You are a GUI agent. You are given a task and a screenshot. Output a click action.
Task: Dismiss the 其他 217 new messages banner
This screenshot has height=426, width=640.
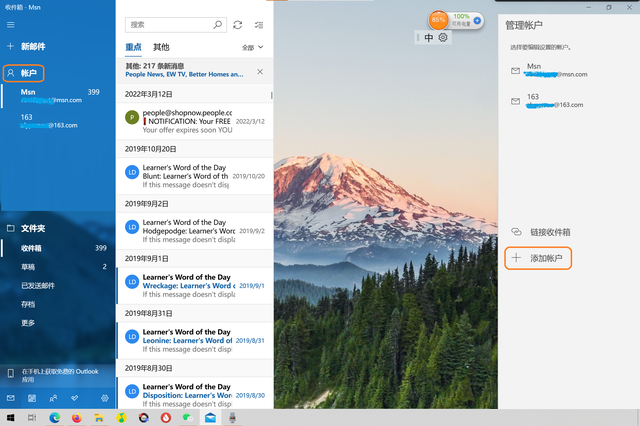click(260, 71)
